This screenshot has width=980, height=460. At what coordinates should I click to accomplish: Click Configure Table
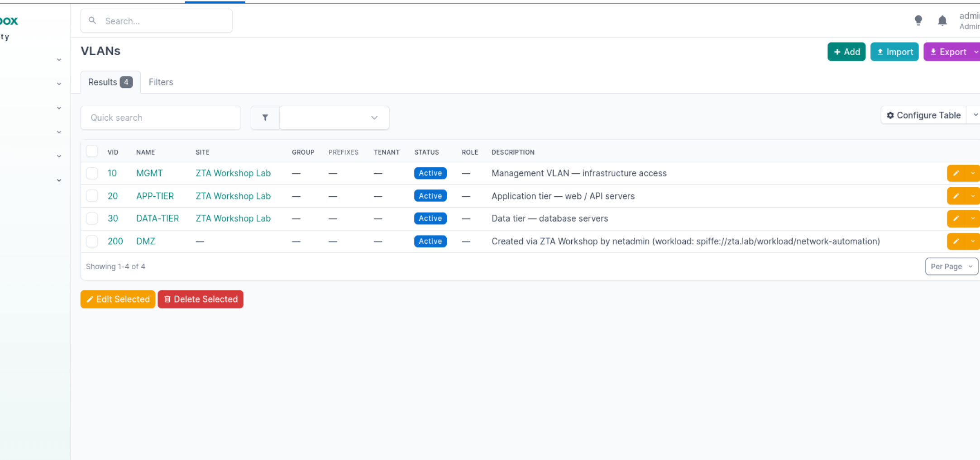(x=923, y=115)
